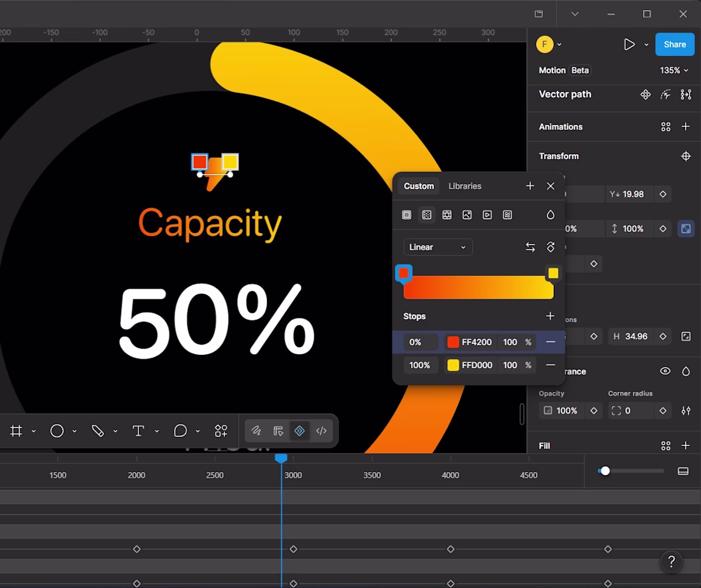The image size is (701, 588).
Task: Open the user avatar menu chevron
Action: point(560,45)
